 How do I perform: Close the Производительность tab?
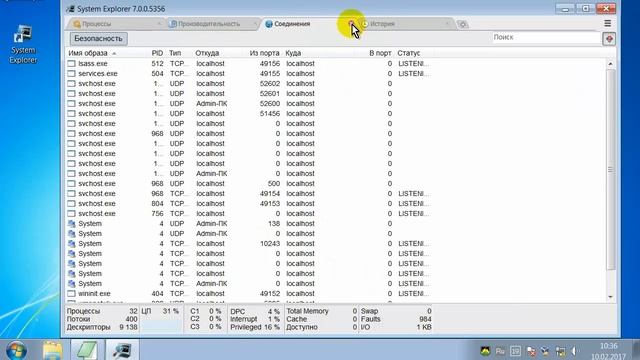tap(255, 24)
